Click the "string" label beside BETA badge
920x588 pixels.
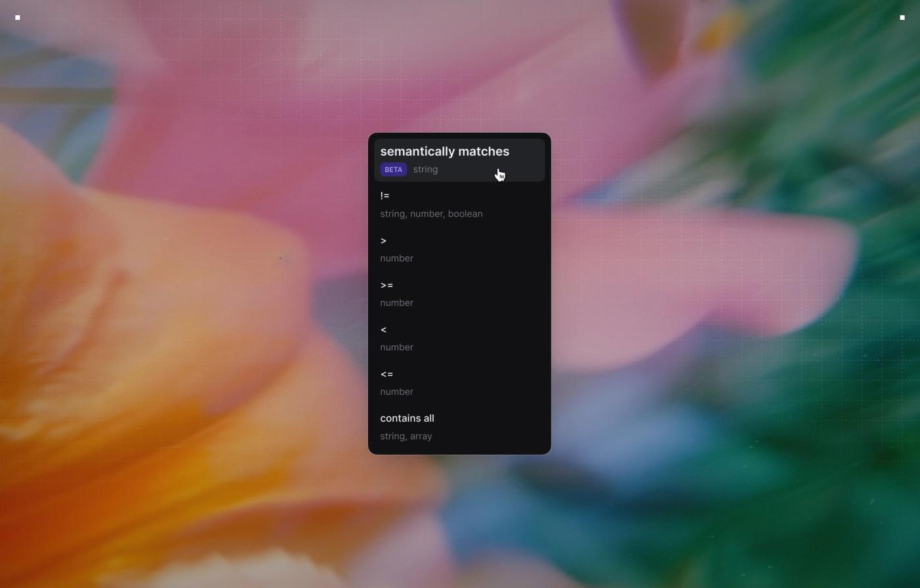point(425,170)
